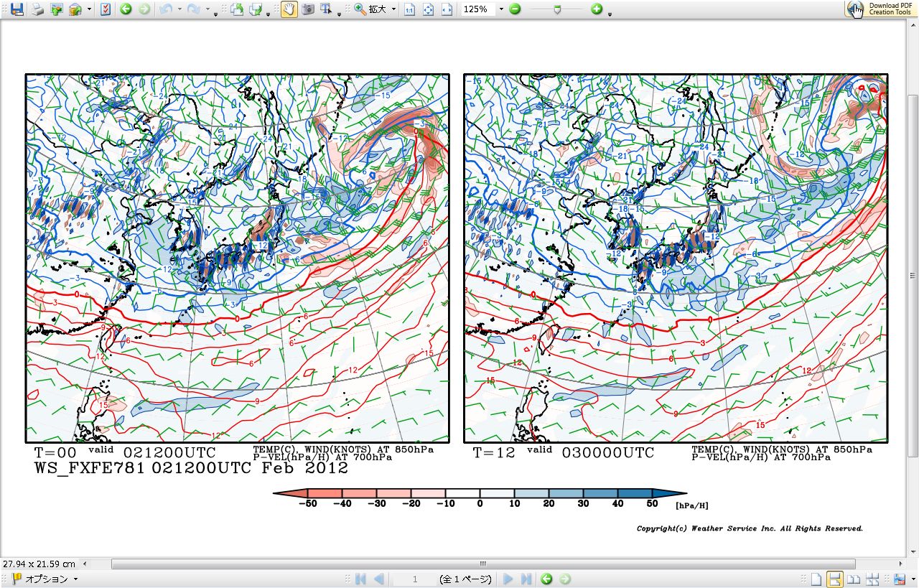Click the Print icon
This screenshot has width=919, height=588.
(x=37, y=9)
